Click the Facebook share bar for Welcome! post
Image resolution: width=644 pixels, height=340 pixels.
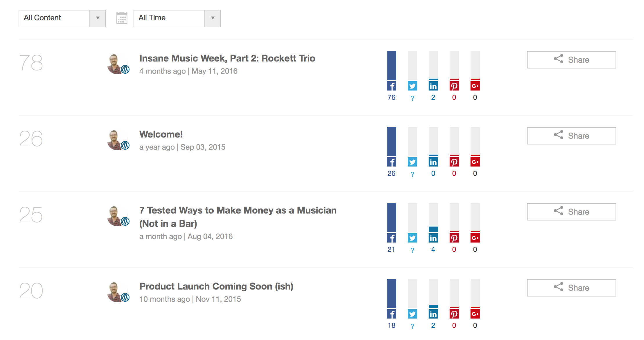[x=391, y=142]
